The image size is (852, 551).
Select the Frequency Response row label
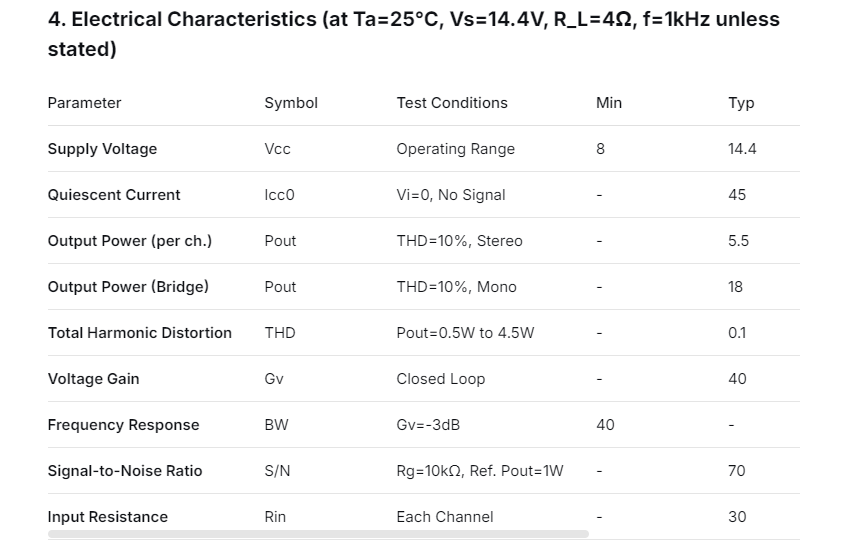point(123,425)
